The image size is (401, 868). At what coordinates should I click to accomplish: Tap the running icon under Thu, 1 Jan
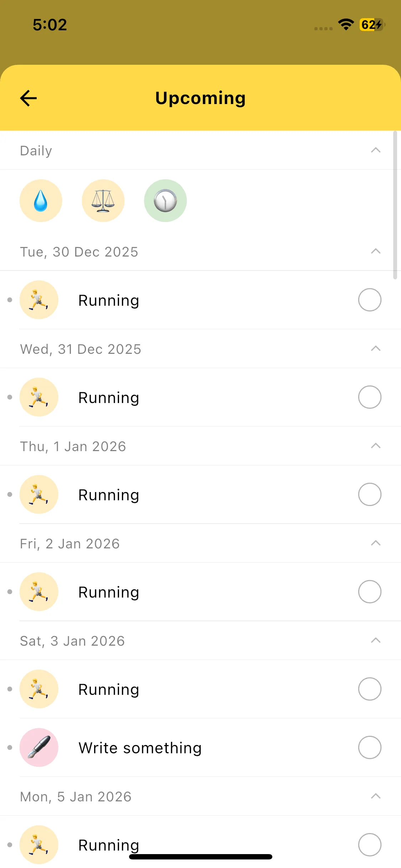39,494
